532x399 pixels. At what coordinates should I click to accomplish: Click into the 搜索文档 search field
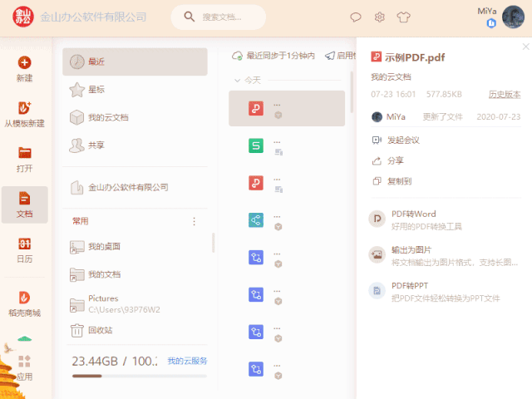tap(219, 17)
